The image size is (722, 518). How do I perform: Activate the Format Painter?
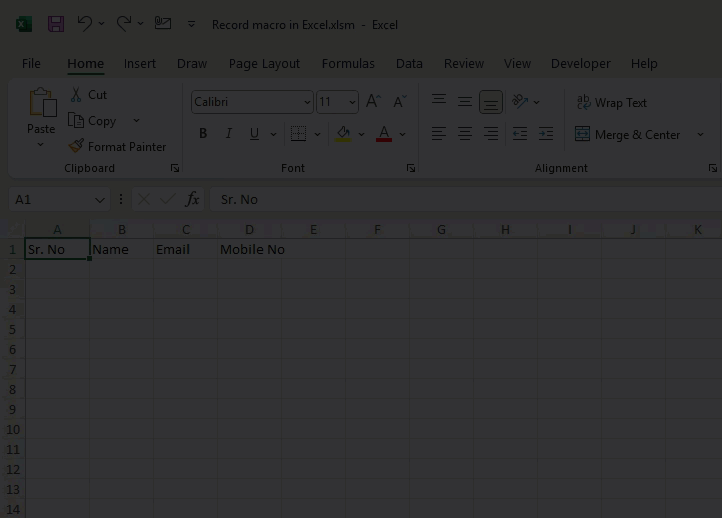pos(117,146)
